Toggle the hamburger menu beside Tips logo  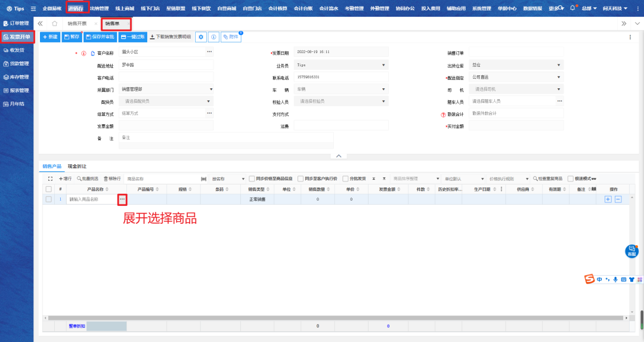click(33, 9)
